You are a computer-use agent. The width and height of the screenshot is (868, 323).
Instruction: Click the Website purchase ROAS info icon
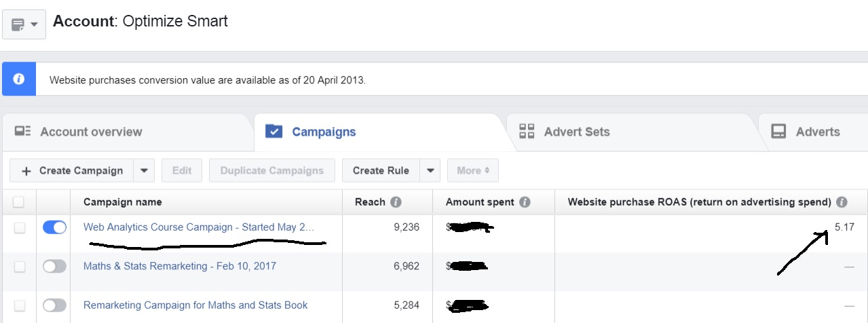coord(842,202)
